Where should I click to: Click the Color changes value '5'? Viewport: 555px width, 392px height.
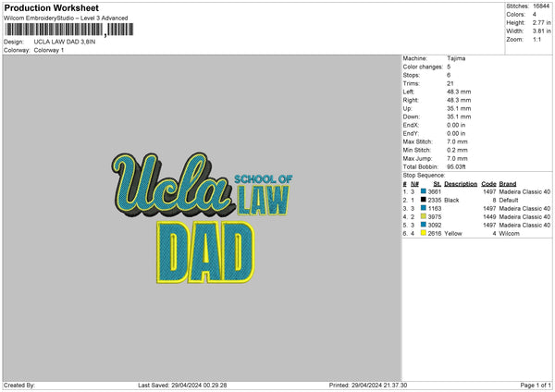pyautogui.click(x=449, y=67)
